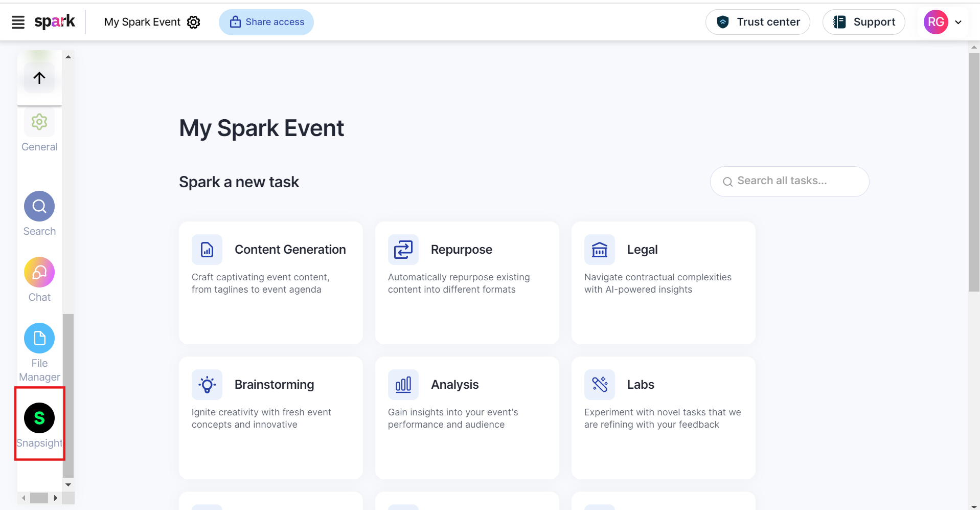Click the Spark logo

(55, 21)
